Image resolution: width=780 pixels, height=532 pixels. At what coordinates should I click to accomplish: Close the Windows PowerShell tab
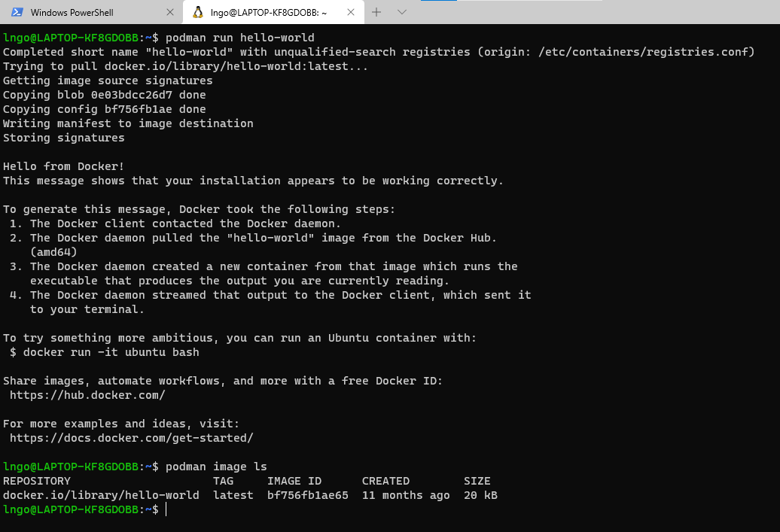tap(169, 12)
